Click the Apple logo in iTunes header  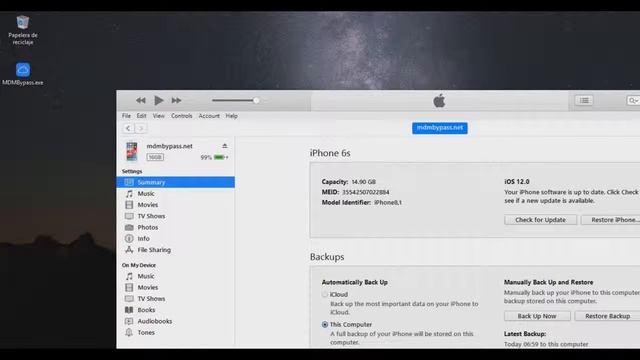click(x=439, y=100)
